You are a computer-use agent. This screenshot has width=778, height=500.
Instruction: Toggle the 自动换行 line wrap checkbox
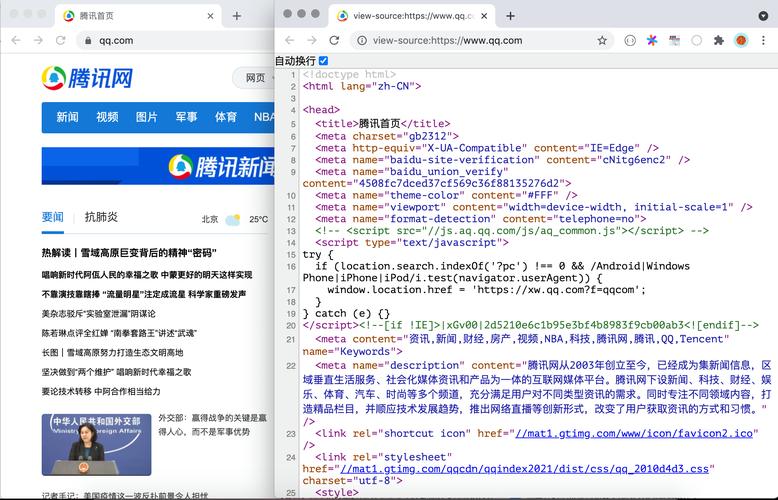[324, 61]
